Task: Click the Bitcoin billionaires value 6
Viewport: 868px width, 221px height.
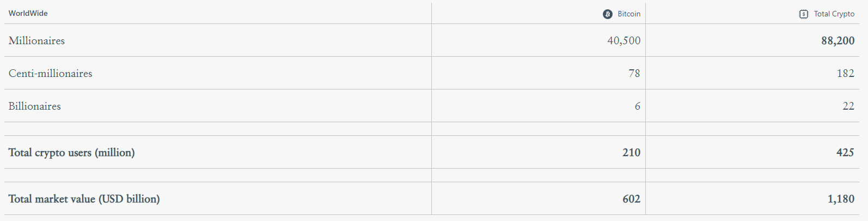Action: (x=638, y=106)
